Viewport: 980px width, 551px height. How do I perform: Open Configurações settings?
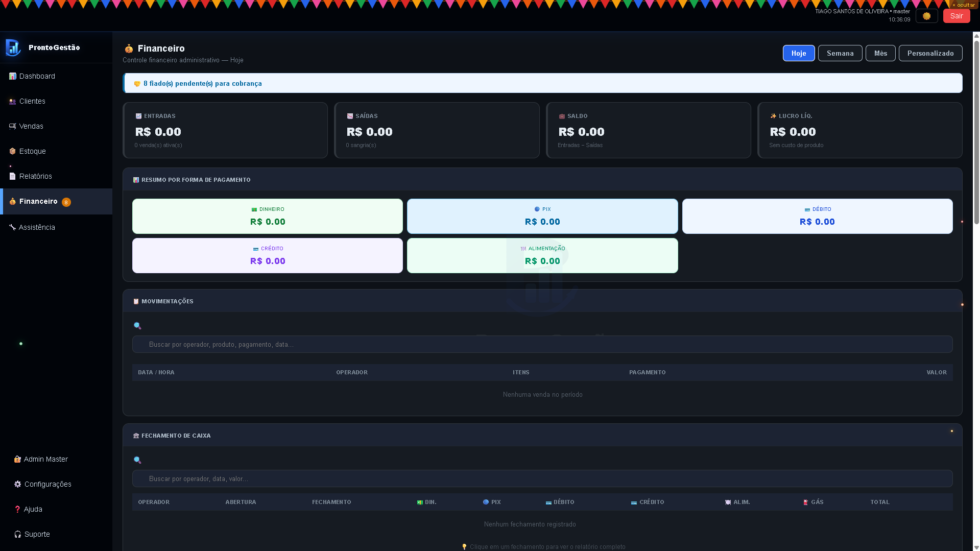(x=56, y=484)
